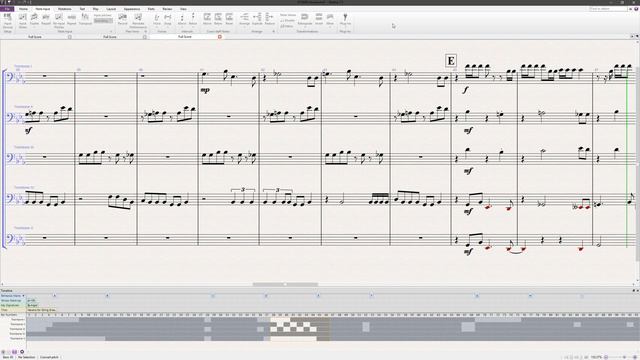Click the Reduce button
The height and width of the screenshot is (360, 640).
269,20
